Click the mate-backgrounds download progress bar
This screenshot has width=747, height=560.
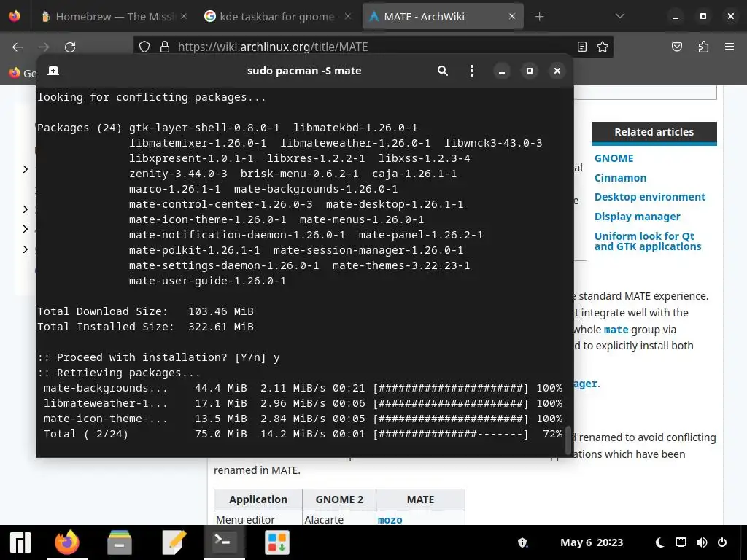click(x=451, y=388)
